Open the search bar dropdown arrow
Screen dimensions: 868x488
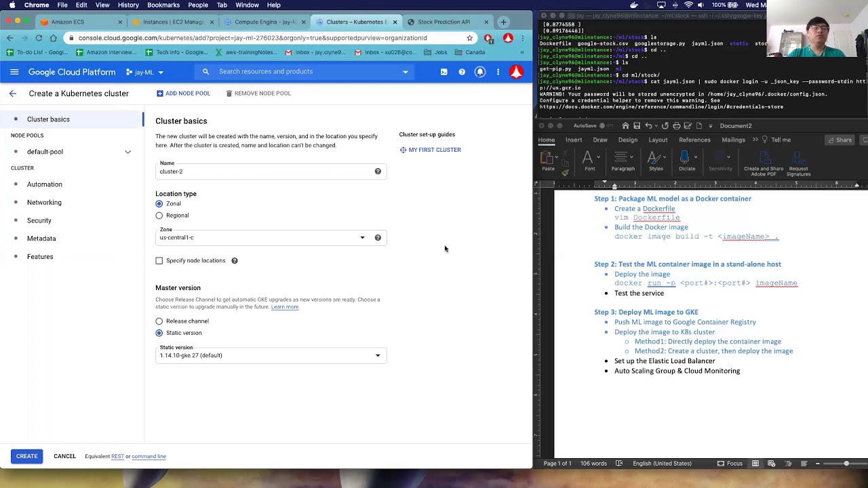(406, 72)
